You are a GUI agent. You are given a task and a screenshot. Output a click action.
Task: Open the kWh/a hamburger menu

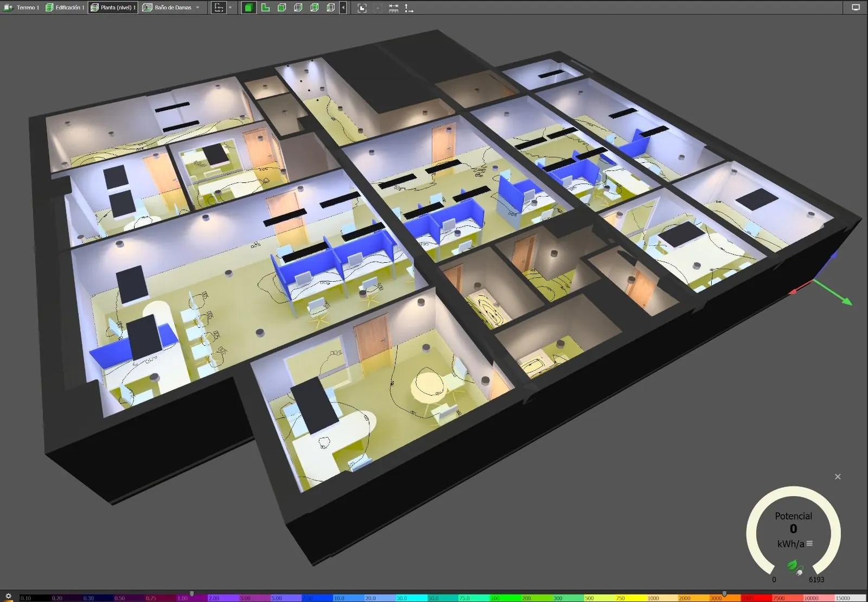pos(809,543)
